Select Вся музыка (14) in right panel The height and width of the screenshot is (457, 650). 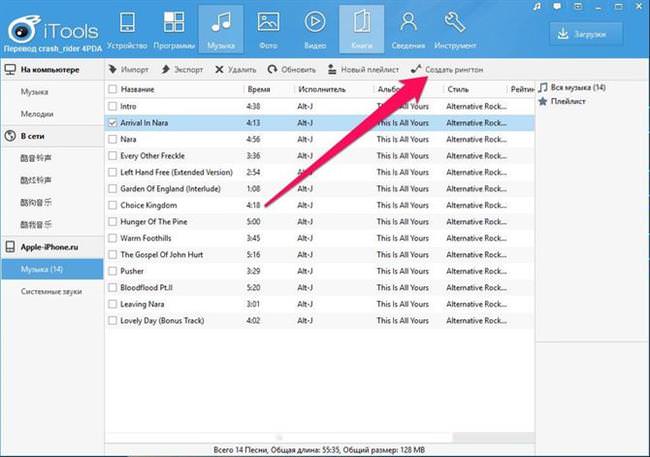[572, 88]
